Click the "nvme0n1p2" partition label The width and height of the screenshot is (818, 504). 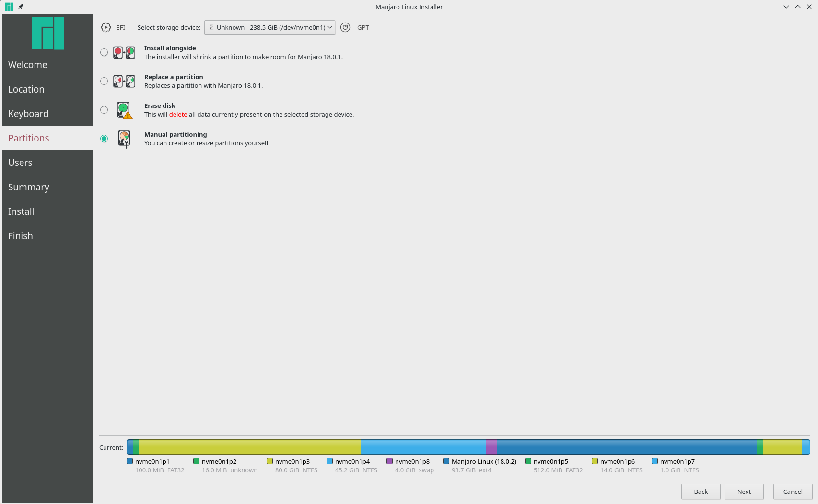219,461
